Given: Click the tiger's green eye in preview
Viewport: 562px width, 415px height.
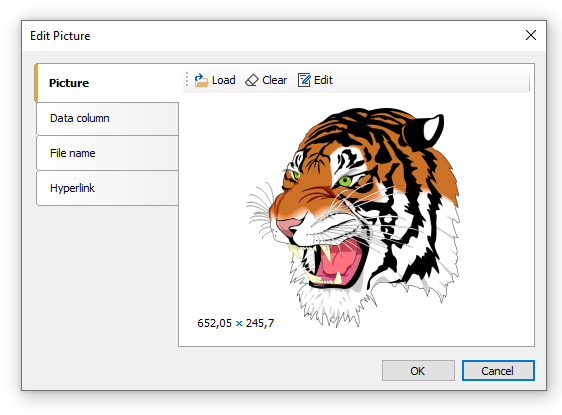Looking at the screenshot, I should point(346,181).
